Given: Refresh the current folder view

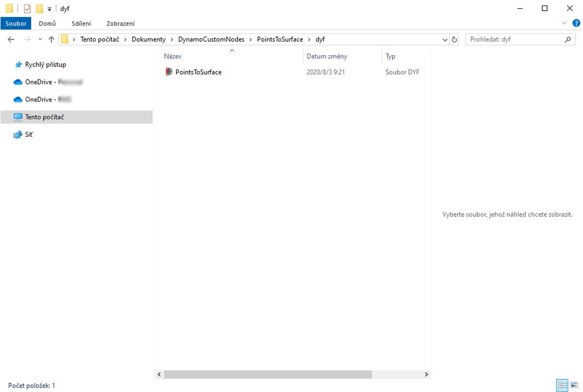Looking at the screenshot, I should pos(454,40).
